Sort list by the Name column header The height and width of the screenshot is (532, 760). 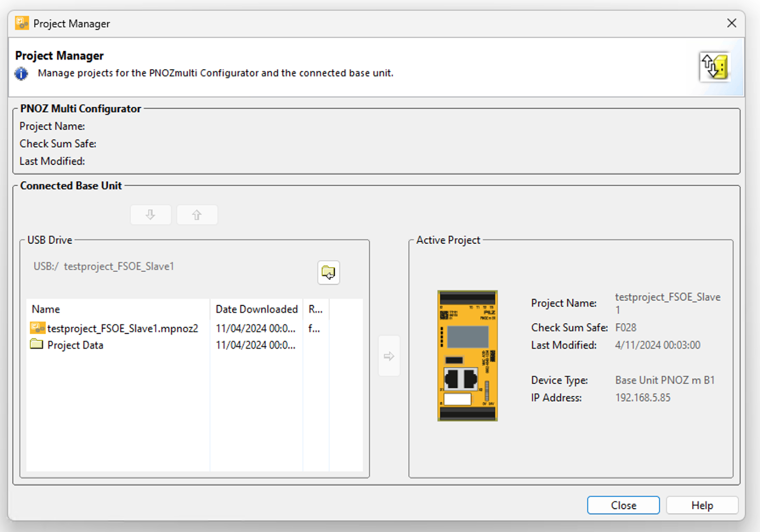coord(118,309)
